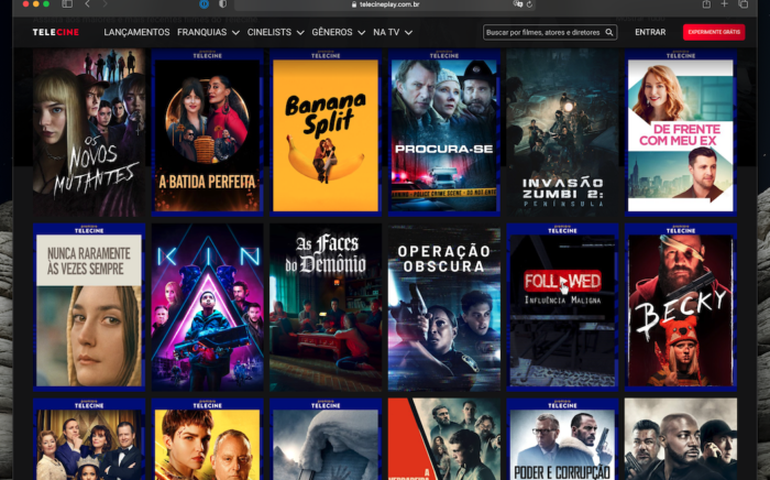This screenshot has height=480, width=770.
Task: Expand the Cinelists dropdown
Action: [275, 32]
